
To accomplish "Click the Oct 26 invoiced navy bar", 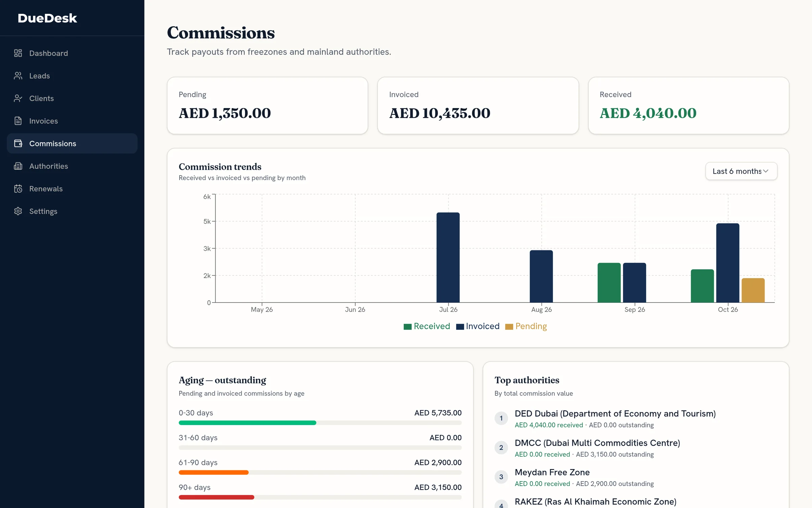I will tap(728, 263).
